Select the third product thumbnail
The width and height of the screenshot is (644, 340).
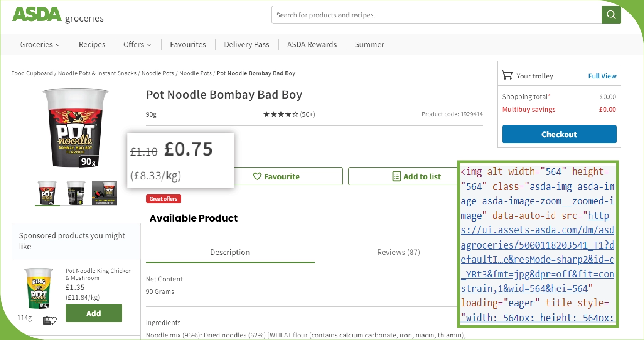coord(105,193)
